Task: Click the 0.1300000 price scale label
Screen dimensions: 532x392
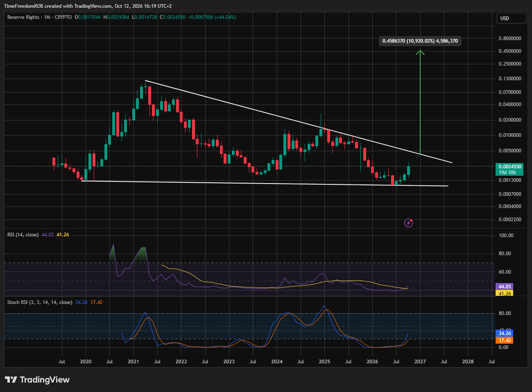Action: (x=509, y=79)
